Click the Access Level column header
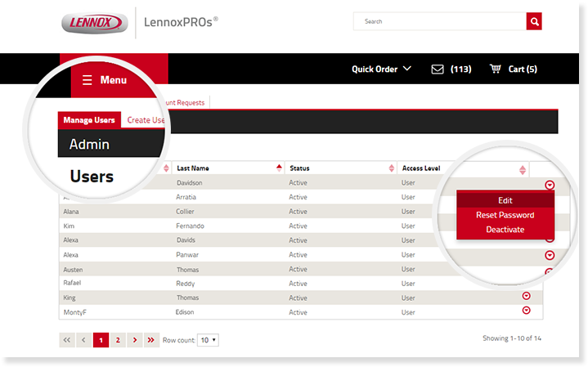 tap(421, 168)
